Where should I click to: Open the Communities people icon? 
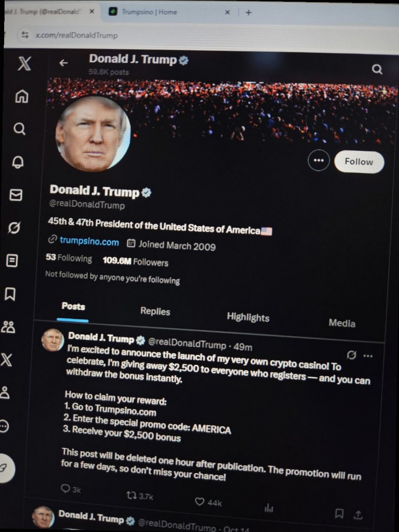(x=8, y=327)
